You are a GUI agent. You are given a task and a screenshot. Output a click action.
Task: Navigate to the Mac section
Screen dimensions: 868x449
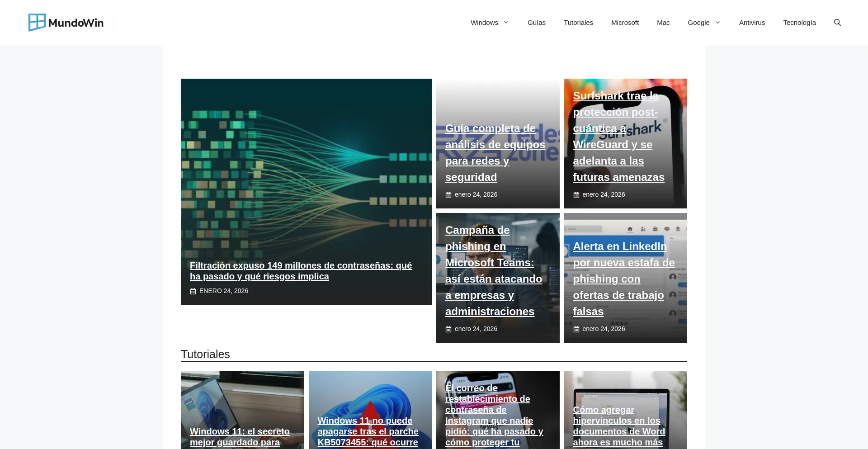point(663,23)
